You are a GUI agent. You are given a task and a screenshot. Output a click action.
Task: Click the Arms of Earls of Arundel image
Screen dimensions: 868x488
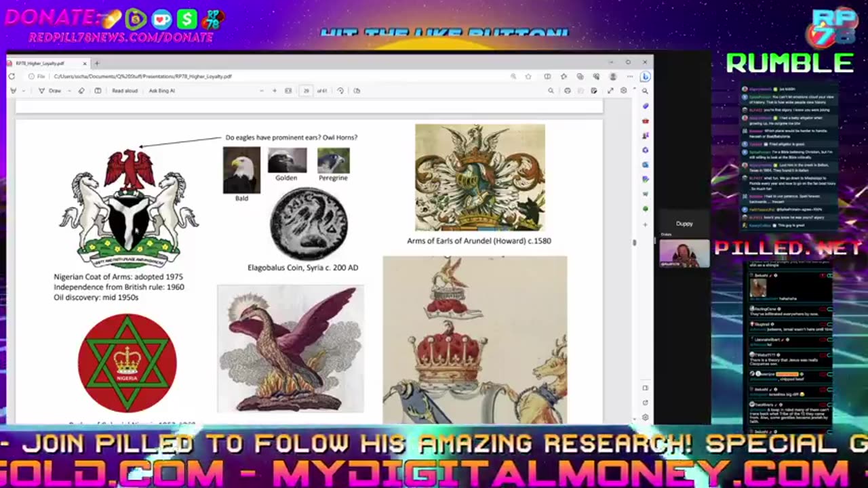point(480,178)
